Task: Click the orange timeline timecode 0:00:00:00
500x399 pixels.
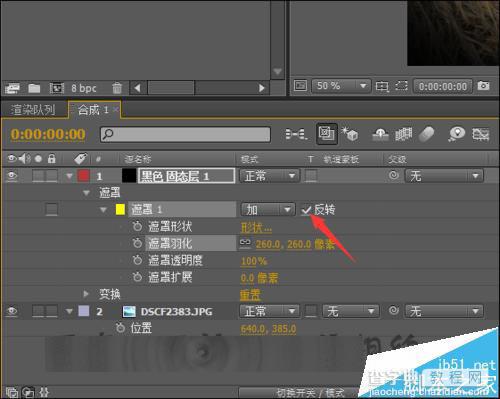Action: tap(48, 134)
